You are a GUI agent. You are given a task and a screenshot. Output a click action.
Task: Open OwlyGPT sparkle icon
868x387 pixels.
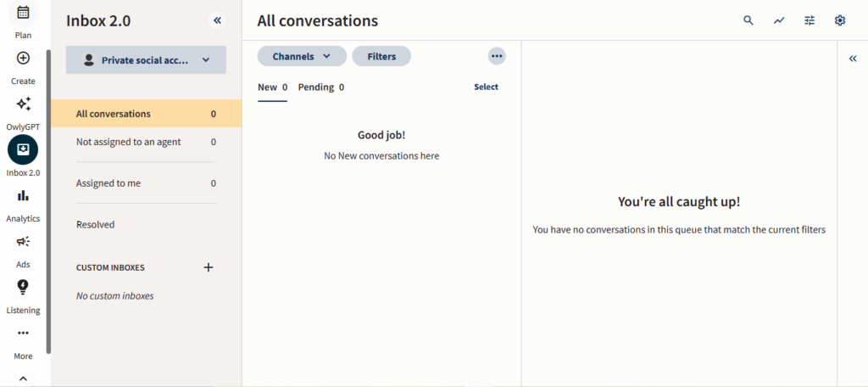pos(23,104)
